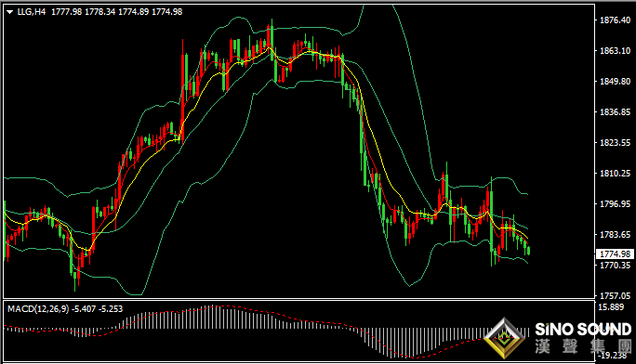The width and height of the screenshot is (636, 364).
Task: Click the LLG,H4 symbol label
Action: 32,12
